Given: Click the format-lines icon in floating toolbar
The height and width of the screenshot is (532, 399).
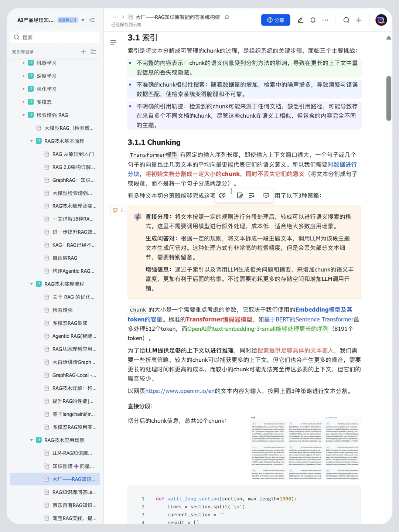Looking at the screenshot, I should pyautogui.click(x=252, y=195).
